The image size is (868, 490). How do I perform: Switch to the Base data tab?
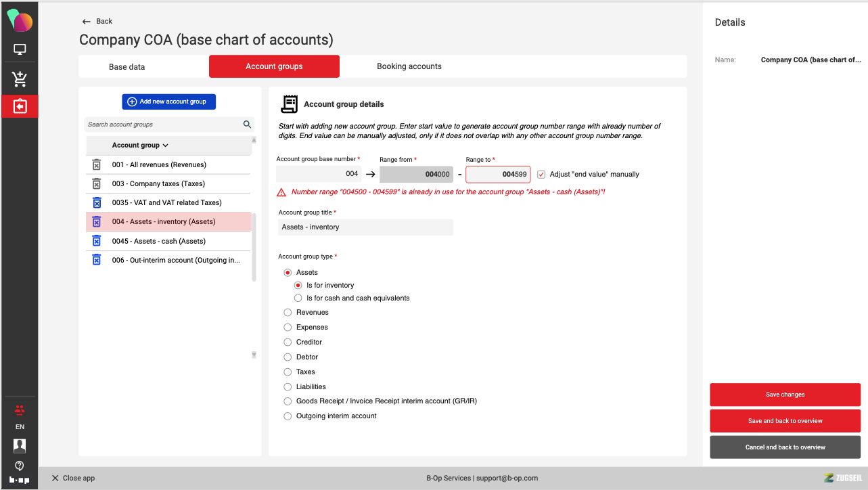point(127,66)
